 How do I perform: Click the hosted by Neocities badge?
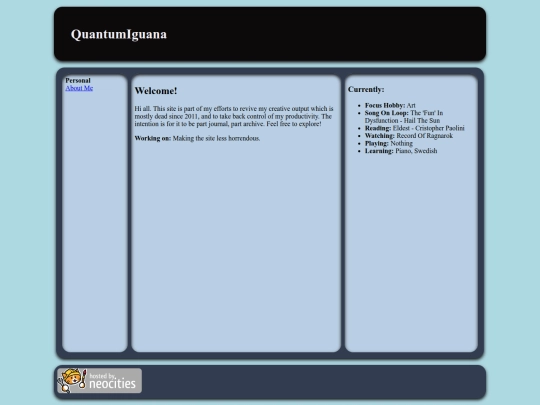[x=100, y=381]
